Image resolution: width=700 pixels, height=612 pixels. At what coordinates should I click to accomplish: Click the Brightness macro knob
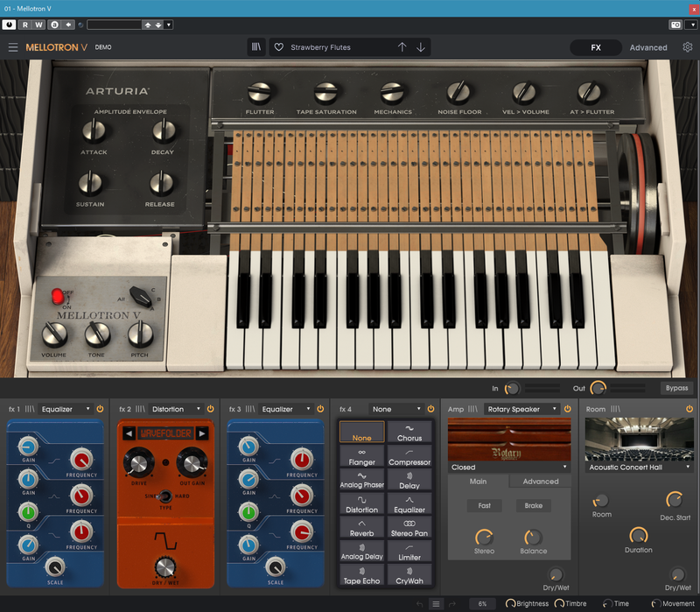pyautogui.click(x=510, y=603)
